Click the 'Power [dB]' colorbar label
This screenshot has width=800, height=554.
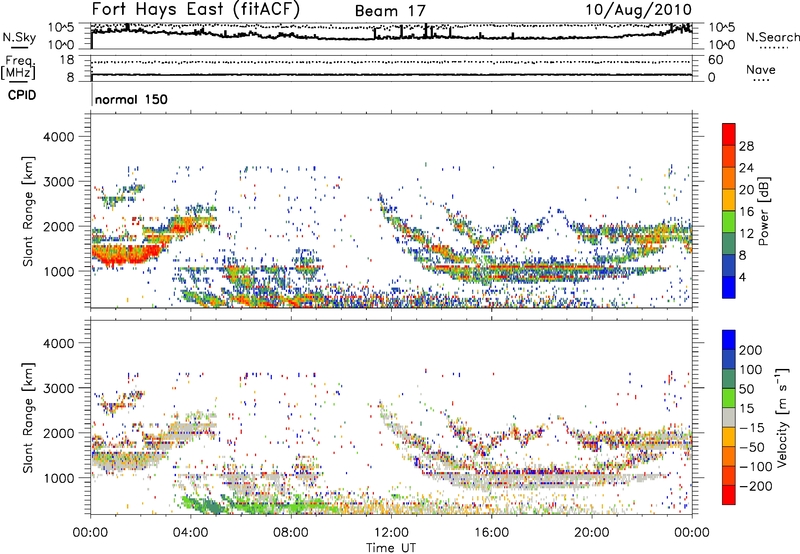(763, 211)
